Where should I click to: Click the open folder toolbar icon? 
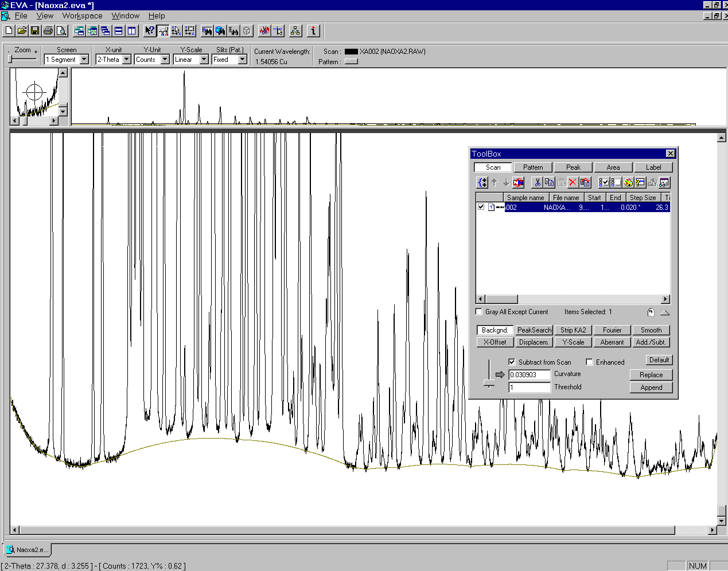pyautogui.click(x=22, y=31)
